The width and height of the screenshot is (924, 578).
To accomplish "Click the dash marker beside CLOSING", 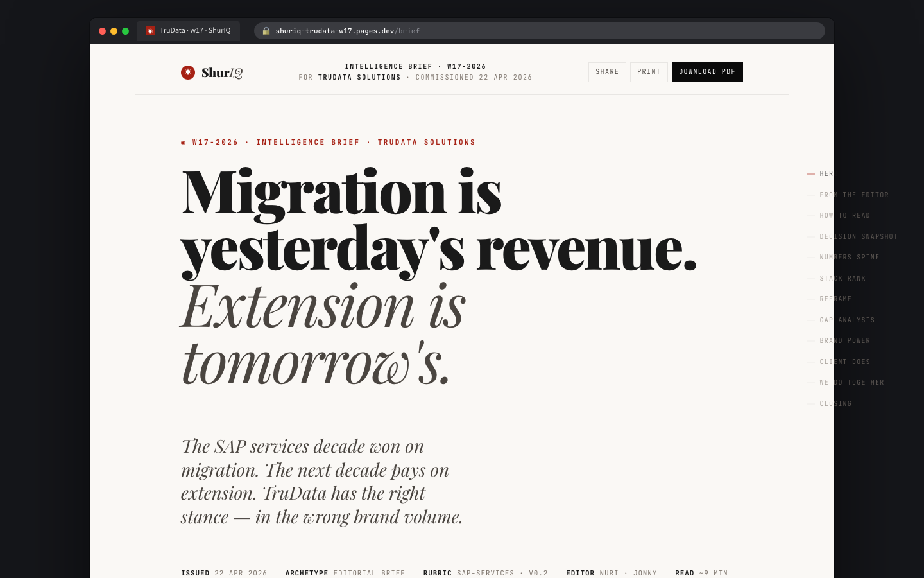I will [810, 403].
